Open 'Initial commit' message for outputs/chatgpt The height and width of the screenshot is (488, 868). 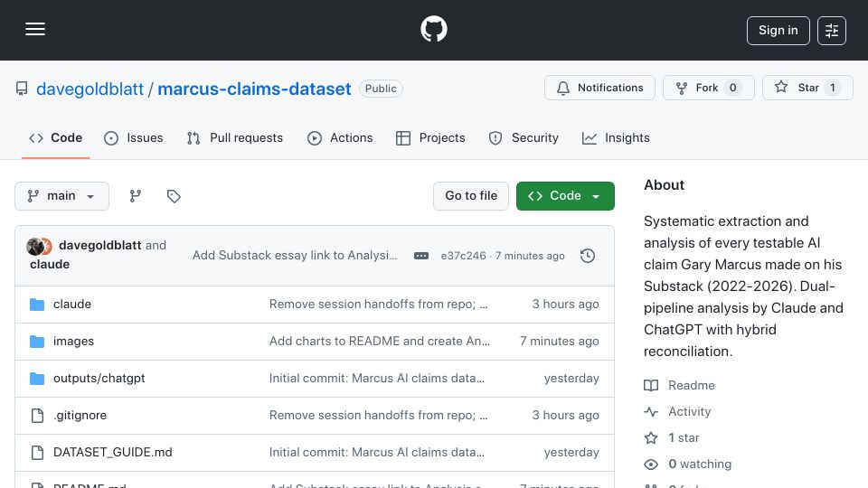pos(376,378)
